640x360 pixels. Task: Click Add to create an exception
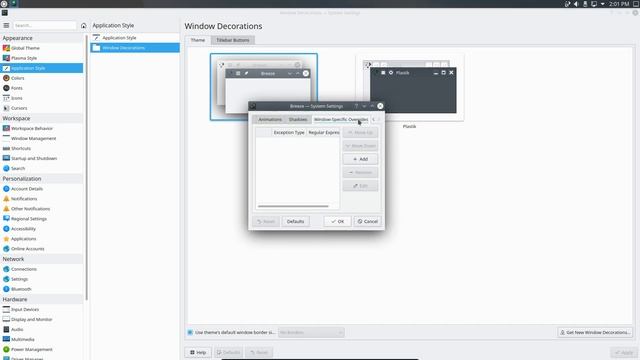coord(360,159)
